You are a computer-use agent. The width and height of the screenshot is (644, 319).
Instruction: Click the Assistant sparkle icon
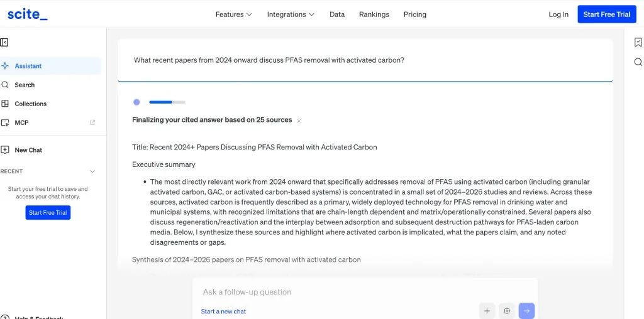[5, 65]
